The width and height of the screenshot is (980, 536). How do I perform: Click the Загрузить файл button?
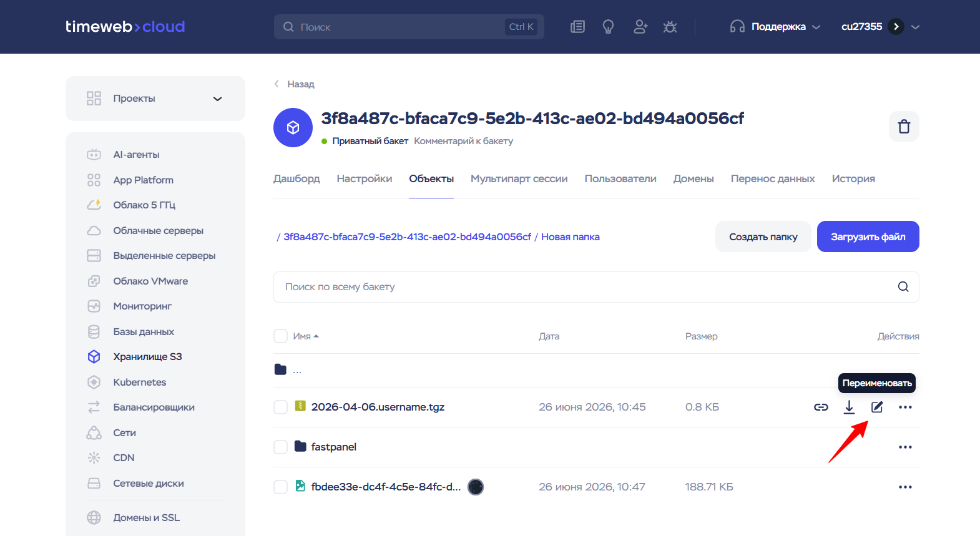868,236
